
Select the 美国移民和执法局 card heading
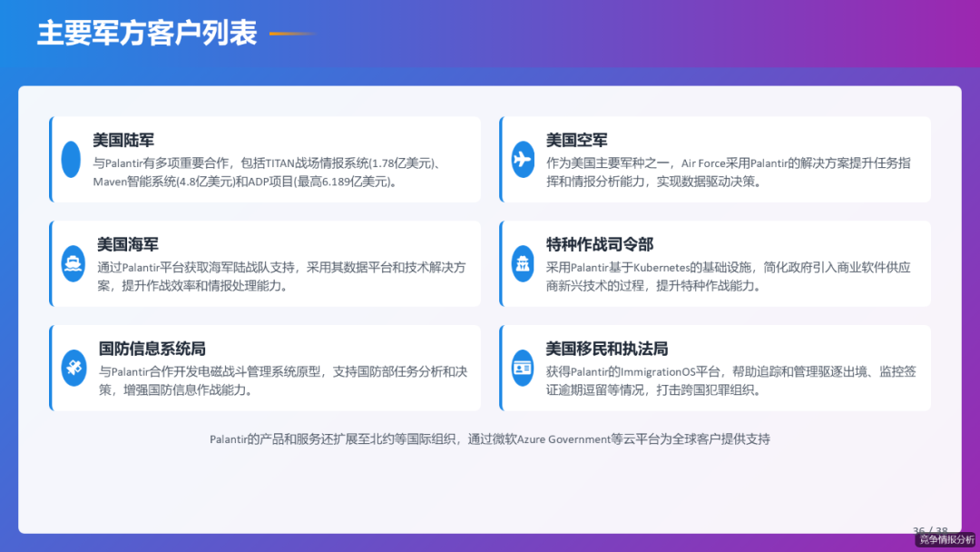tap(607, 349)
